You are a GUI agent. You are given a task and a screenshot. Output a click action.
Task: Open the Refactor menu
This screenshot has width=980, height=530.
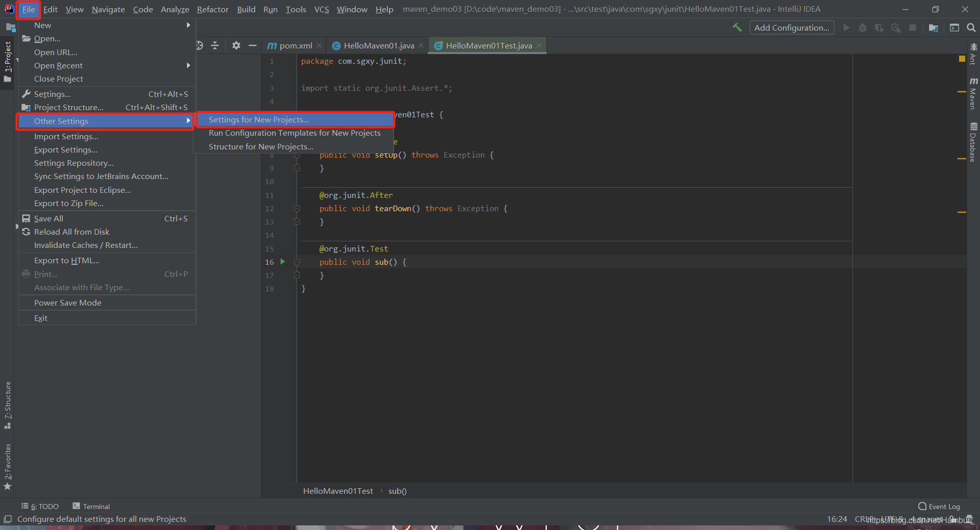[213, 9]
